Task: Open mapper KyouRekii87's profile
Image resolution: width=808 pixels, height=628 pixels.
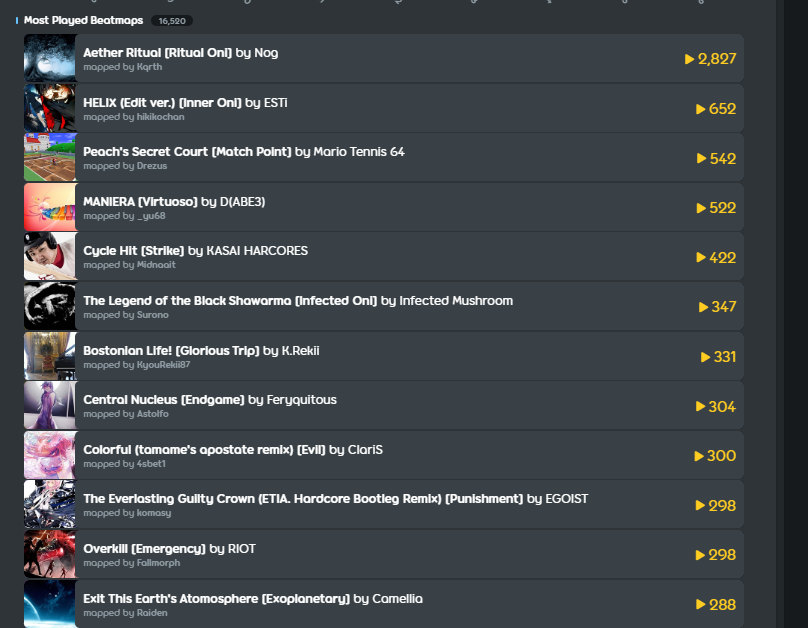Action: coord(163,365)
